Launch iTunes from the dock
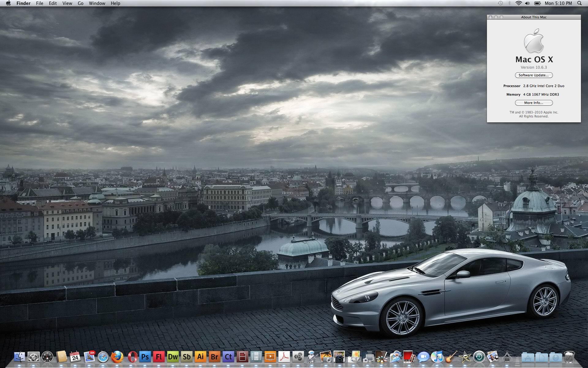Image resolution: width=588 pixels, height=368 pixels. (437, 357)
